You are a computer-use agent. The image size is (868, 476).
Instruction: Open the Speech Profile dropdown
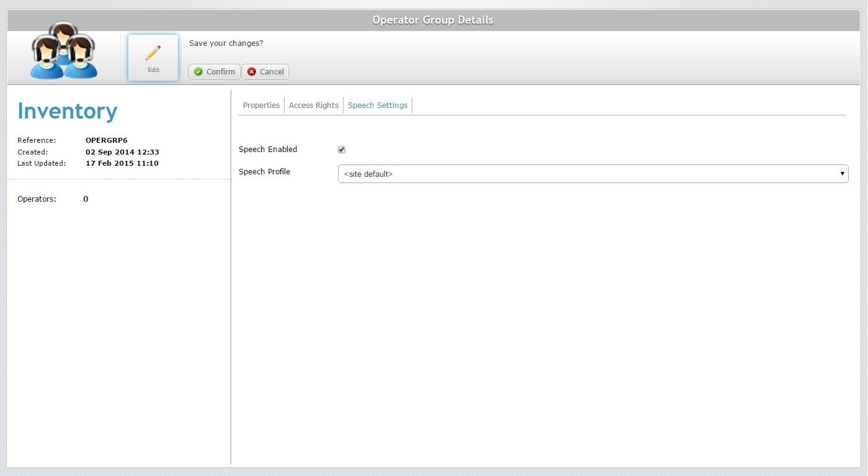pyautogui.click(x=593, y=174)
